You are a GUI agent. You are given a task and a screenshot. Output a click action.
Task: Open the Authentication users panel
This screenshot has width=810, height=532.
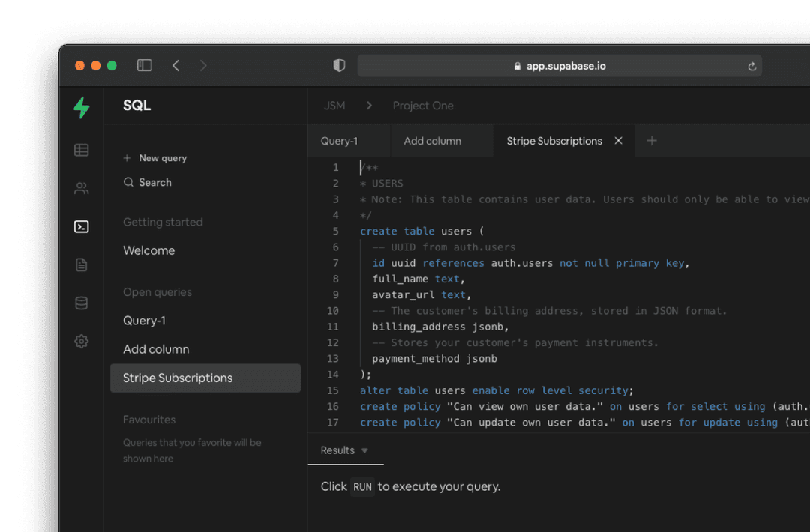click(81, 188)
